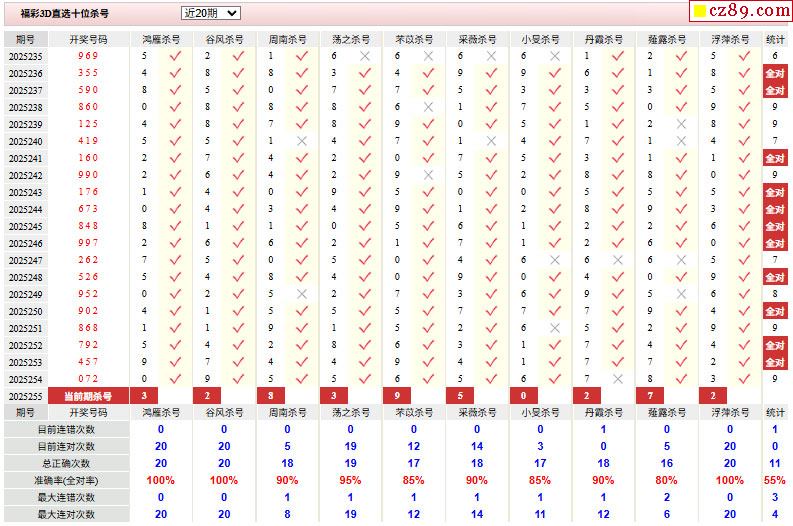Viewport: 793px width, 526px height.
Task: Click the 目前连错次数 row label
Action: pos(66,429)
